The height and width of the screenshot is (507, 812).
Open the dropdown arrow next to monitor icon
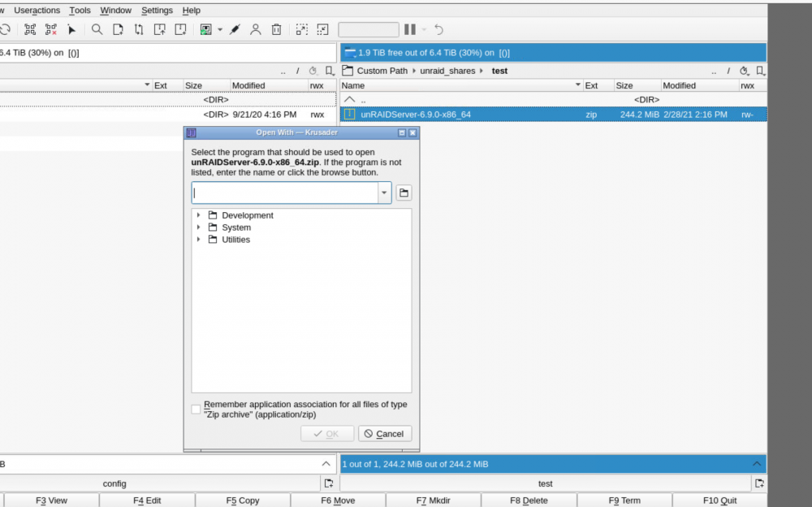[220, 29]
